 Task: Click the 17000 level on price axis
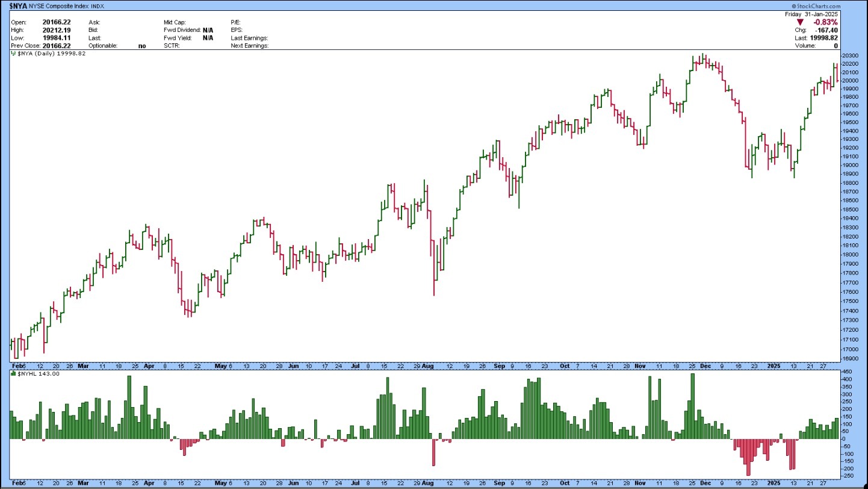[x=851, y=349]
